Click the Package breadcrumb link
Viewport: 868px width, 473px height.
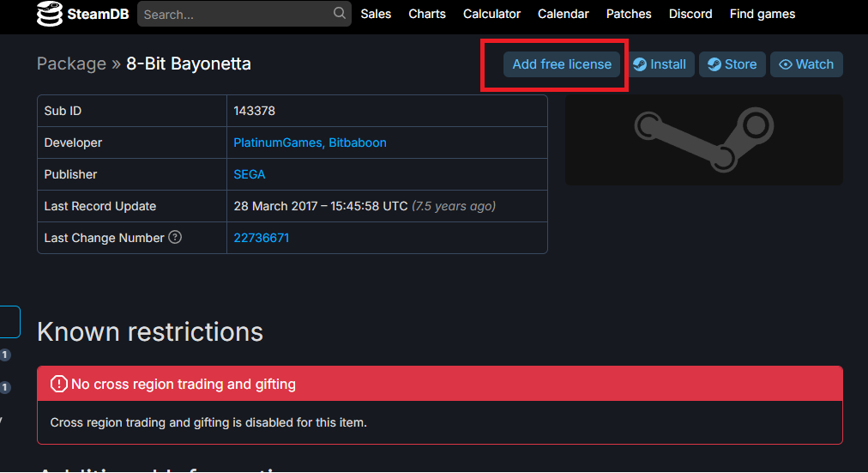point(71,64)
